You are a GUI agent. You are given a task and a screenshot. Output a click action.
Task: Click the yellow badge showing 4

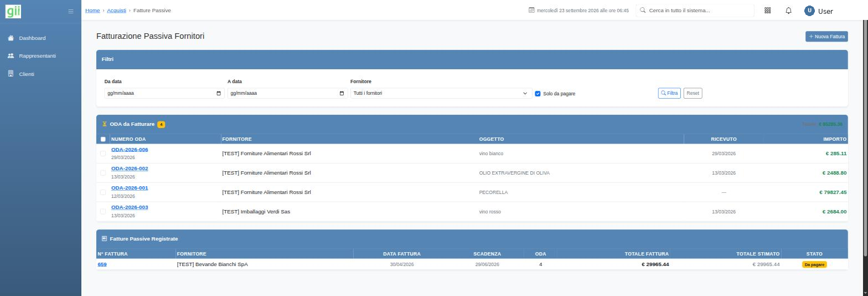click(x=161, y=124)
